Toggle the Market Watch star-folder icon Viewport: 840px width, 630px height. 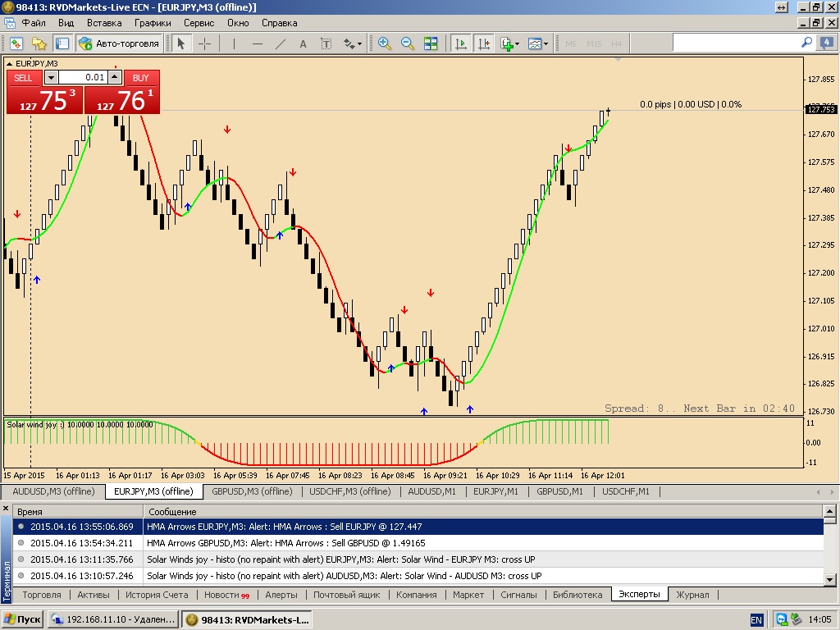click(x=39, y=43)
